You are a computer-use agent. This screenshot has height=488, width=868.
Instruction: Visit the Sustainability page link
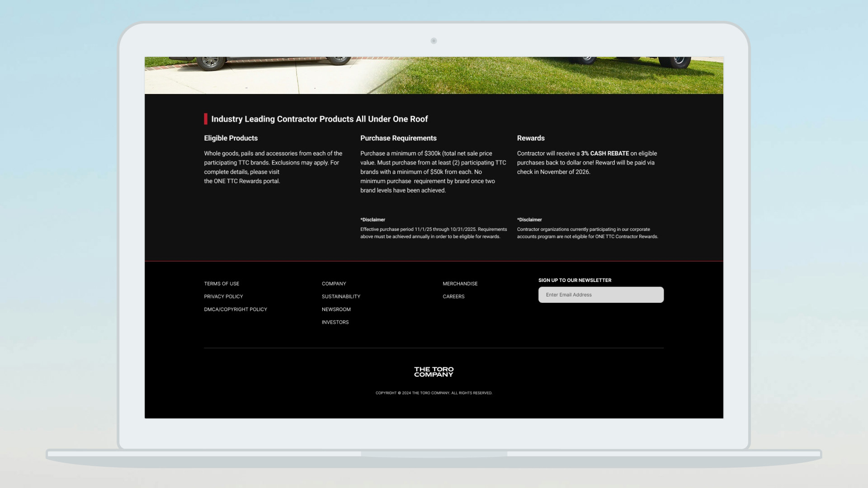point(341,296)
